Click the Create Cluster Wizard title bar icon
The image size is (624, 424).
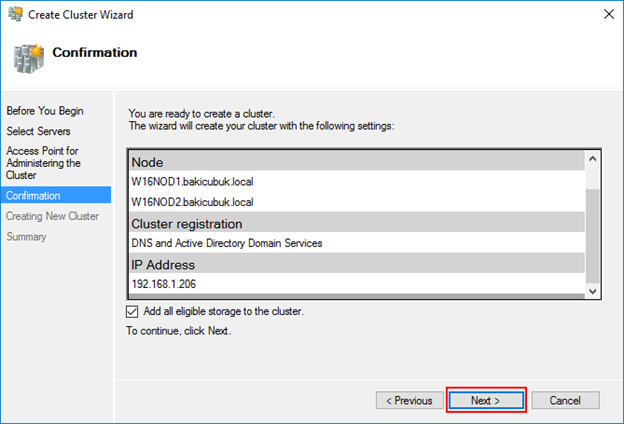[x=16, y=14]
